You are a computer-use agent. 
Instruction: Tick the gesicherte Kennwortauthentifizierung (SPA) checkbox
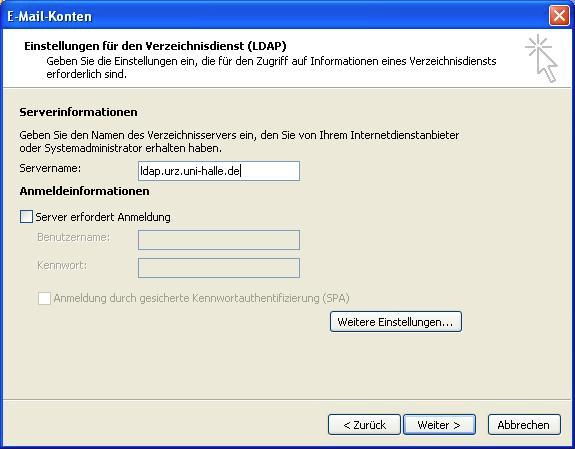pyautogui.click(x=44, y=298)
